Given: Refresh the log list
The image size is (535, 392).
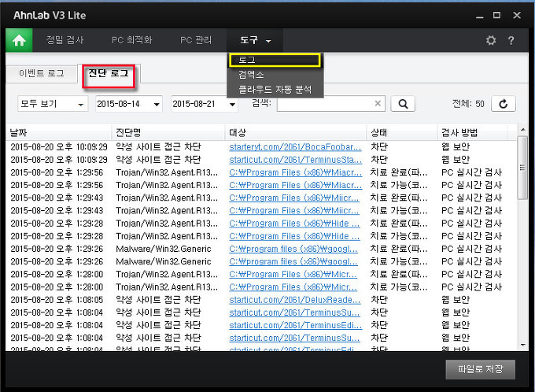Looking at the screenshot, I should click(x=504, y=104).
